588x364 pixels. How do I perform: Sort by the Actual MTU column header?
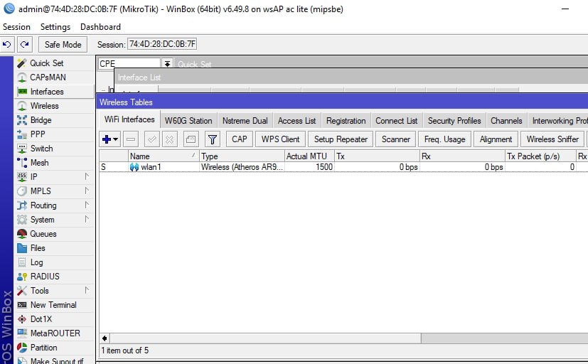tap(309, 156)
